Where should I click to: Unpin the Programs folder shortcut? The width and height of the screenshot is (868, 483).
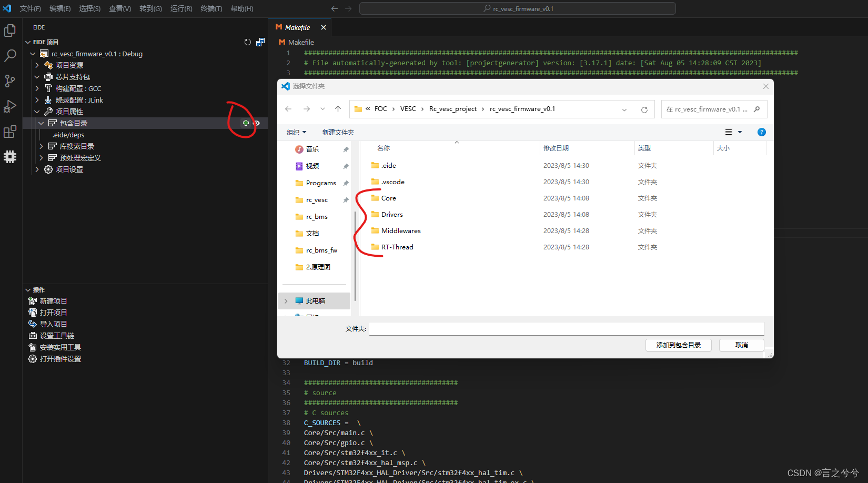point(346,183)
